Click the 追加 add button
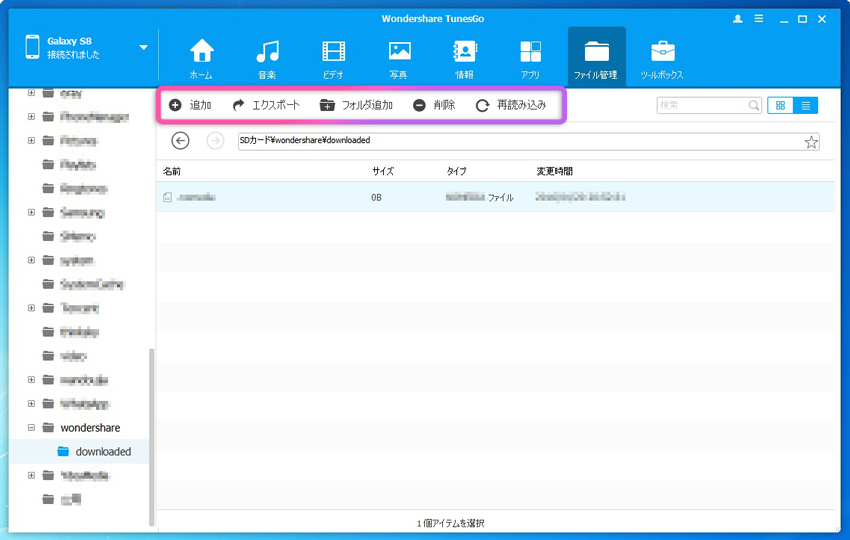The width and height of the screenshot is (850, 540). (190, 105)
